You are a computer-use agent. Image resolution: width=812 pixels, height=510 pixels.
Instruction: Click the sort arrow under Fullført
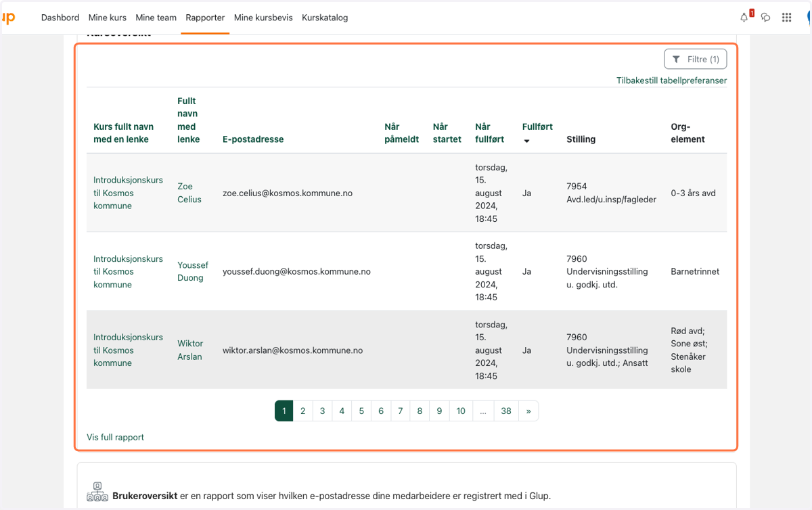pos(526,141)
